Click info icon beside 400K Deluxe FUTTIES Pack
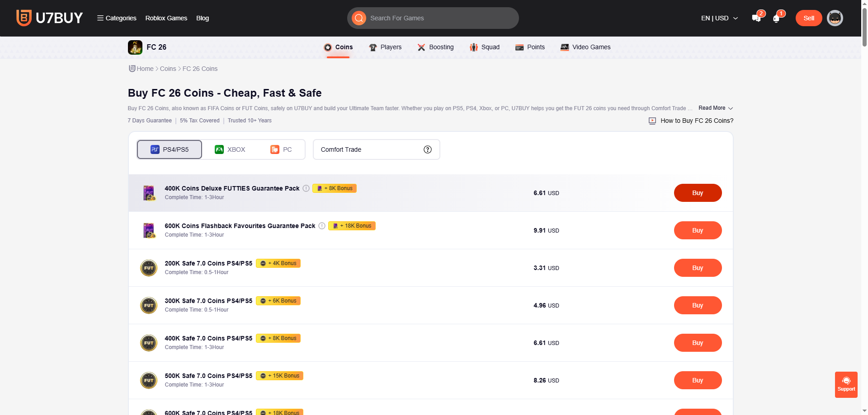This screenshot has height=415, width=868. point(306,188)
